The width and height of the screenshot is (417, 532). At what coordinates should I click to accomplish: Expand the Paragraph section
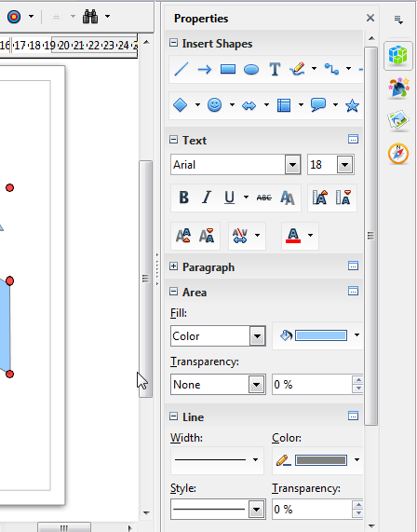pos(173,266)
